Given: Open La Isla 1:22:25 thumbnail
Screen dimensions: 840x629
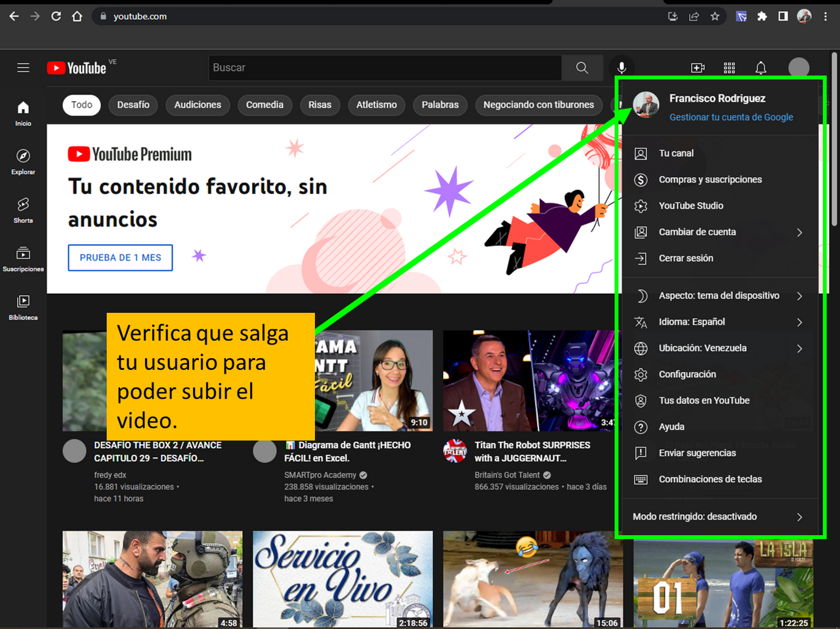Looking at the screenshot, I should (x=723, y=584).
